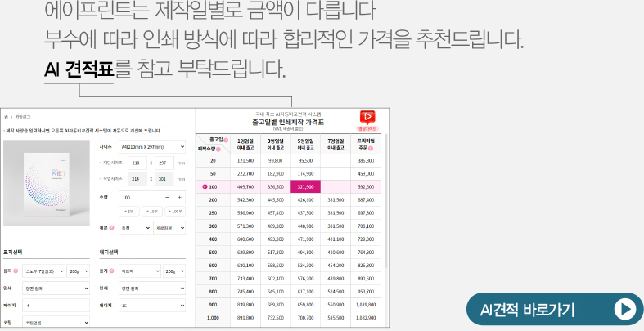Increase quantity with the plus button

point(179,197)
